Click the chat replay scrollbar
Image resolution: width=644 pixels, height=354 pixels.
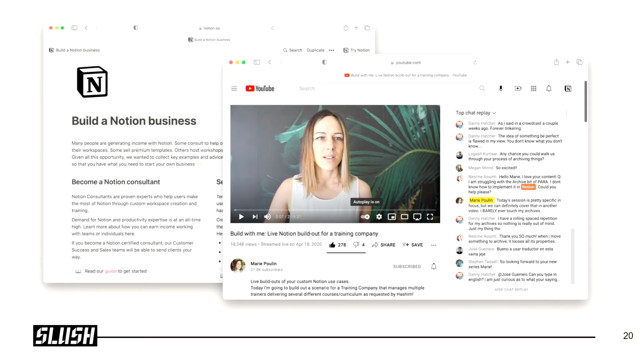(572, 256)
